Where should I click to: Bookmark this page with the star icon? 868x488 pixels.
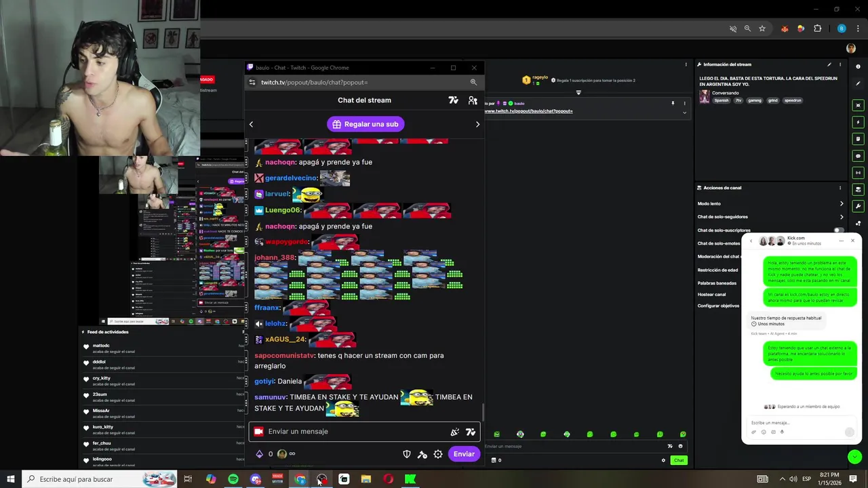(762, 28)
